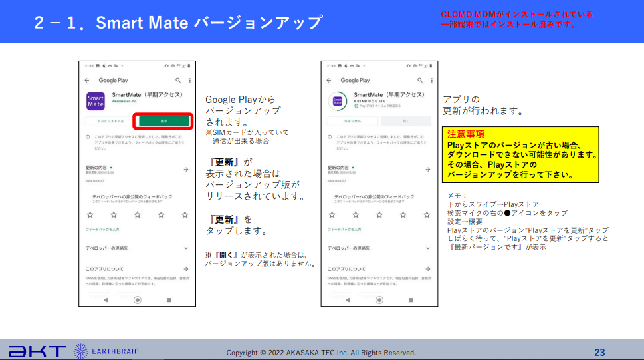The height and width of the screenshot is (360, 644).
Task: Open three-dot menu on screen with キャンセル button
Action: click(432, 81)
